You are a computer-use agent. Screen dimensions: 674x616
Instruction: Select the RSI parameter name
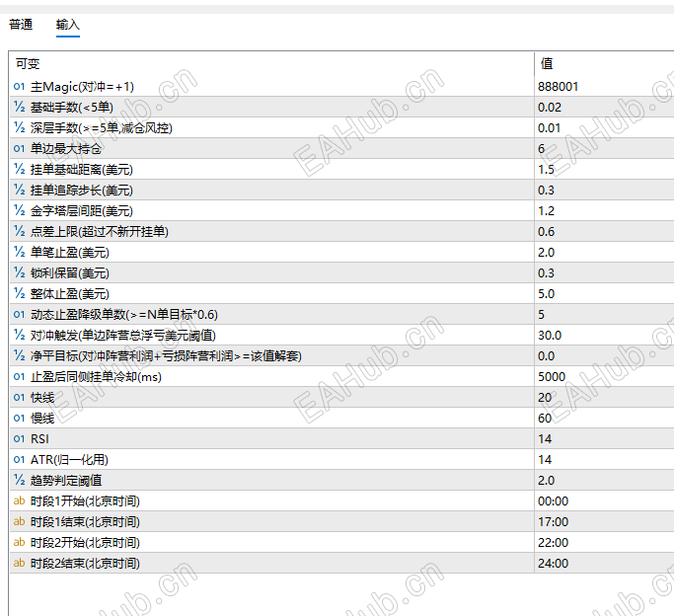[39, 439]
